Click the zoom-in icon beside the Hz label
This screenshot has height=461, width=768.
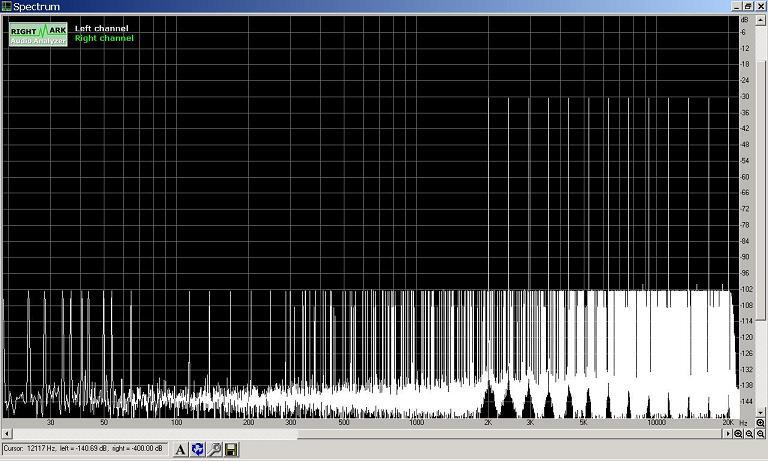point(760,423)
